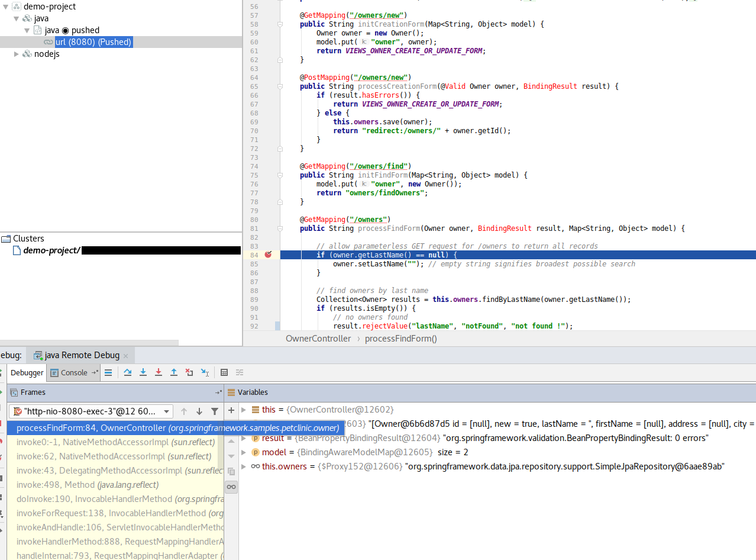Click the duplicate watch icon
Image resolution: width=756 pixels, height=560 pixels.
pos(231,472)
